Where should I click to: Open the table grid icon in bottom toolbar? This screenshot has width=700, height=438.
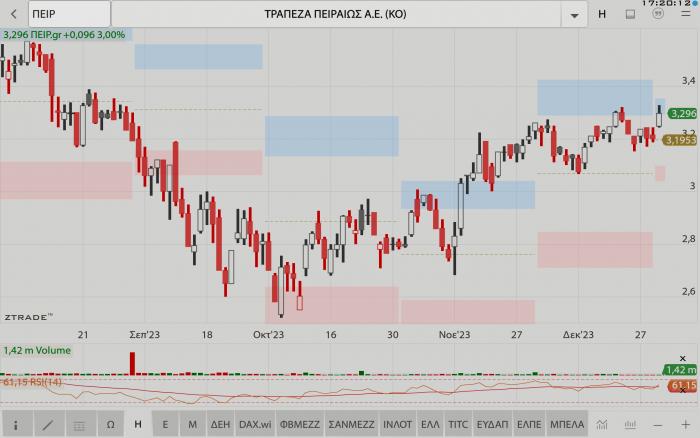tap(78, 424)
